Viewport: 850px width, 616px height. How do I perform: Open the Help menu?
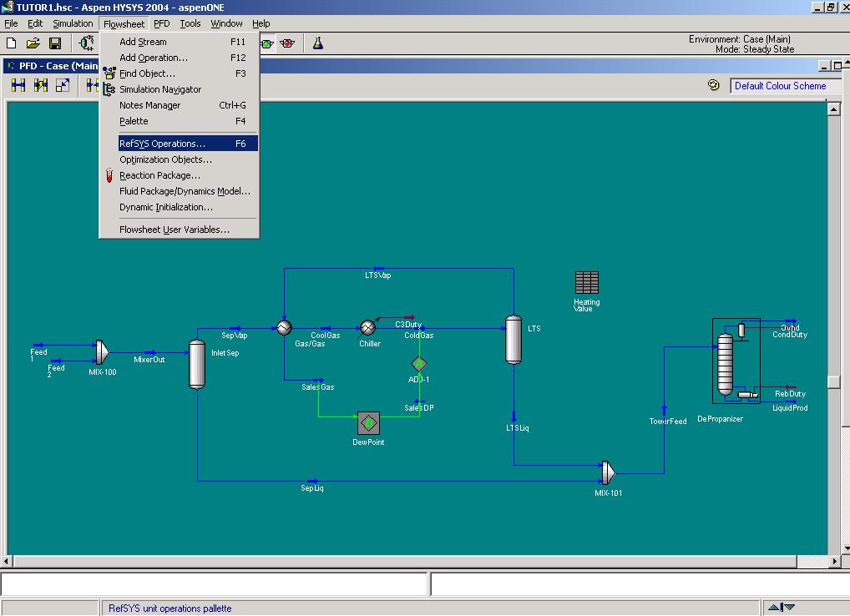[261, 23]
